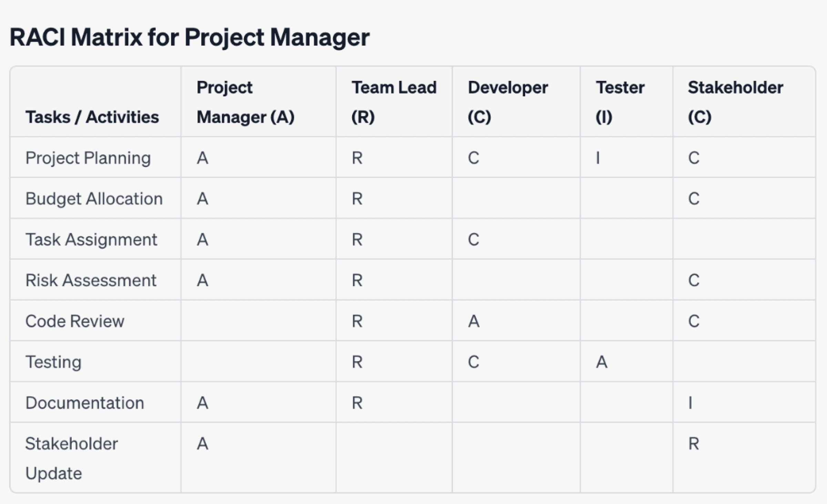This screenshot has width=827, height=504.
Task: Click the Project Manager (A) column header
Action: (245, 102)
